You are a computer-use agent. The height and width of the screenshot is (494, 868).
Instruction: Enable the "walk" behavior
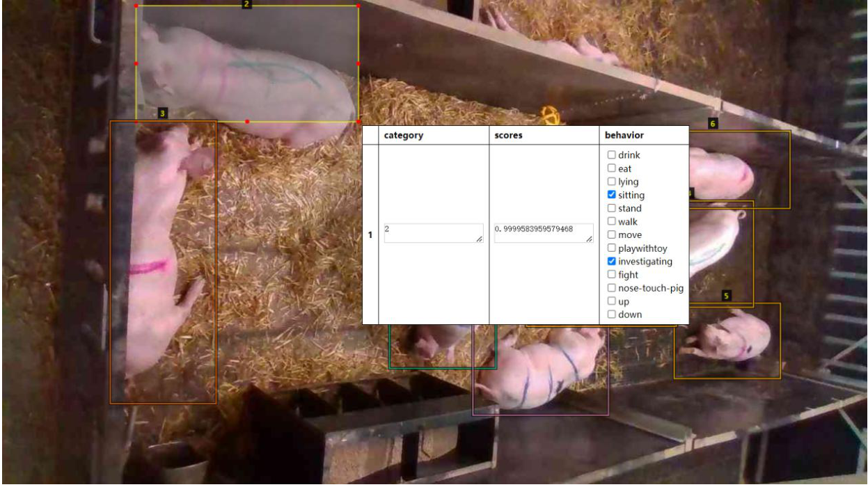(x=611, y=221)
